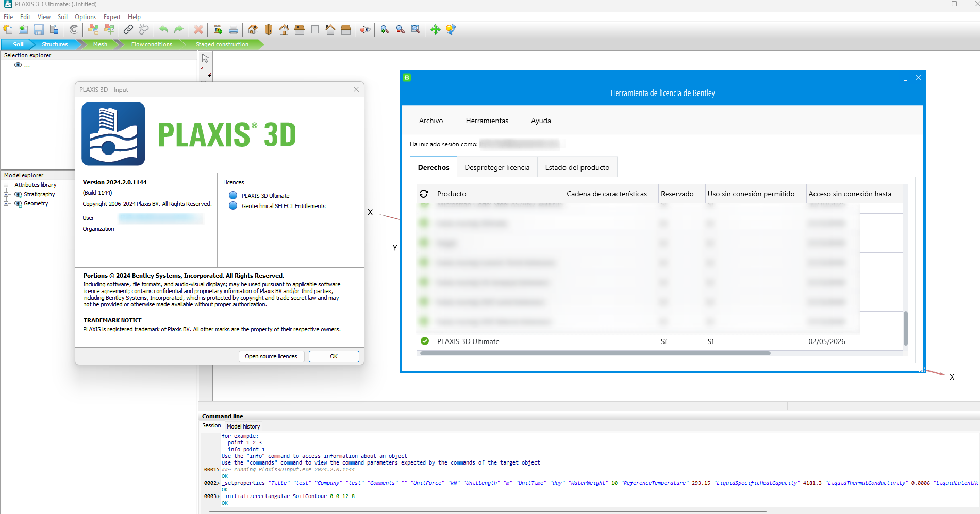Select the Derechos tab
The width and height of the screenshot is (980, 514).
[x=434, y=167]
